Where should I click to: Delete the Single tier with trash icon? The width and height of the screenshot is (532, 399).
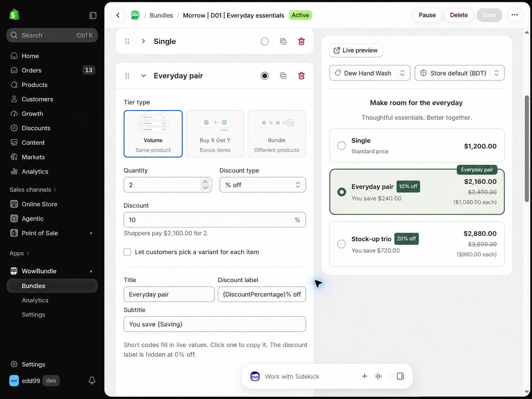click(301, 42)
